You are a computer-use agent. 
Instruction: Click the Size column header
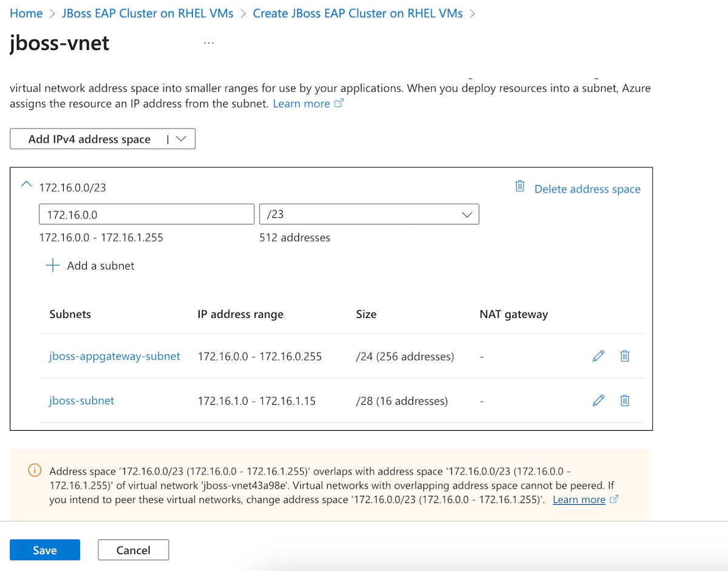(366, 314)
